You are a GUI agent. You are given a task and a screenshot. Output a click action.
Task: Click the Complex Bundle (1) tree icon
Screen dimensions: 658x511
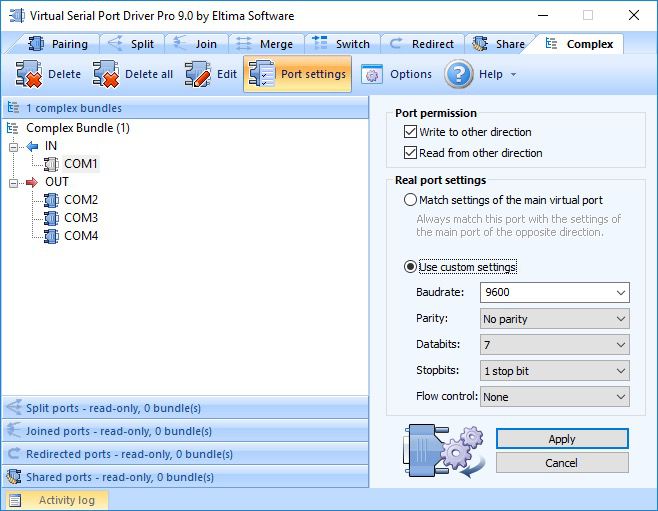point(13,128)
